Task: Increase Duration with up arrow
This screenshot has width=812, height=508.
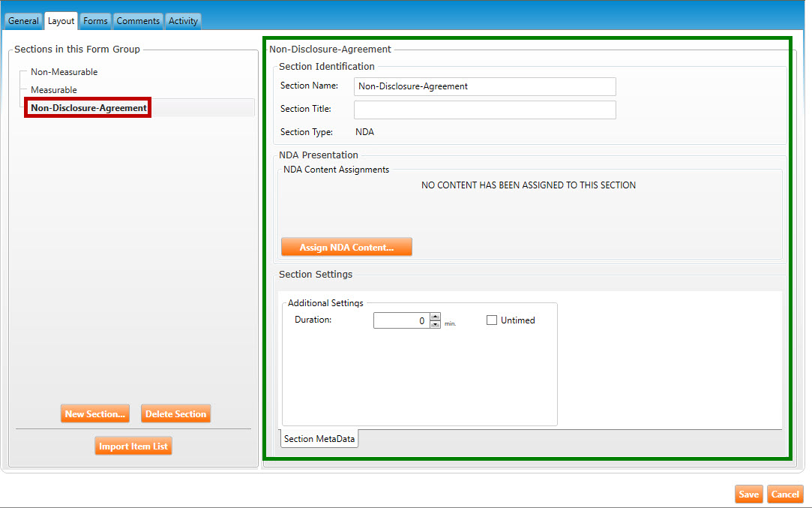Action: pyautogui.click(x=435, y=317)
